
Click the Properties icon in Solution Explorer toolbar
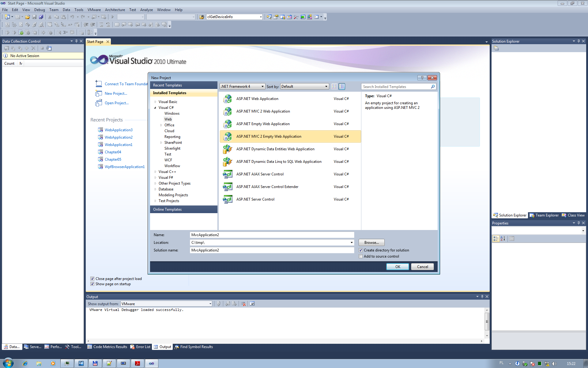coord(496,48)
